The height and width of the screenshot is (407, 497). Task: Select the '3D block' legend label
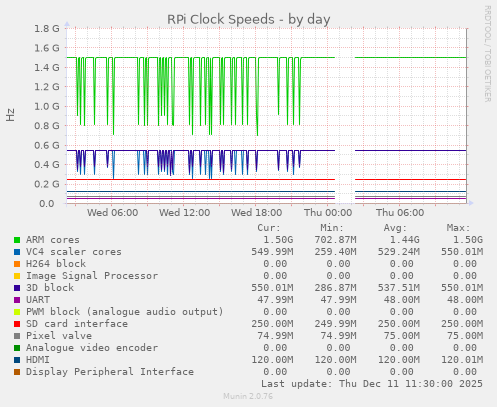(50, 288)
